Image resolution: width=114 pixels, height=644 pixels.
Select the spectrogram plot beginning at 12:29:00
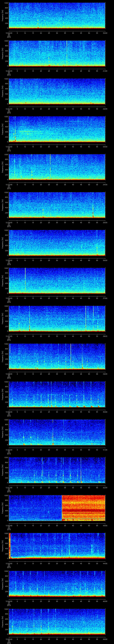(57, 16)
